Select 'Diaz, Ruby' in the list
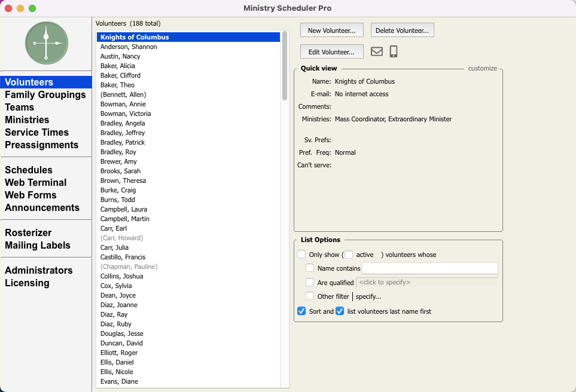The width and height of the screenshot is (576, 392). 188,324
